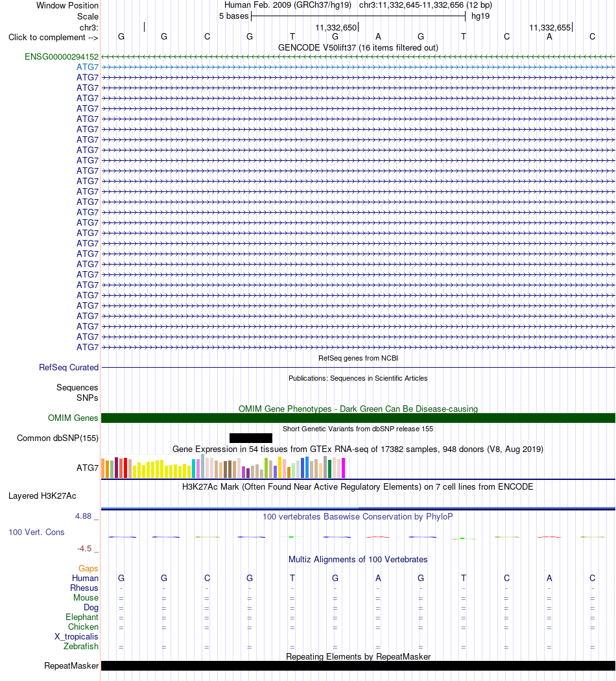616x681 pixels.
Task: Click the orange Gaps label
Action: point(88,569)
